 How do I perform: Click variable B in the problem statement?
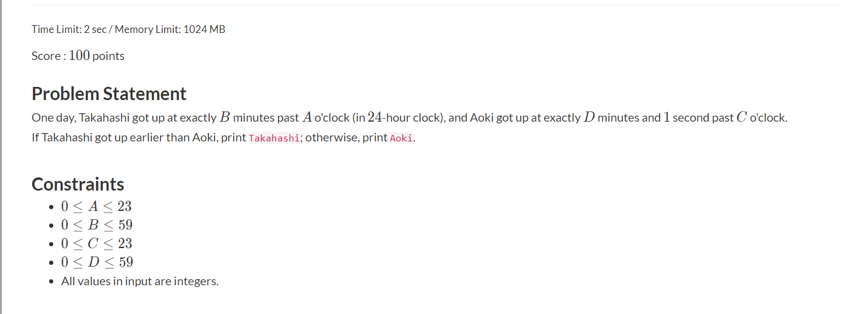coord(225,117)
